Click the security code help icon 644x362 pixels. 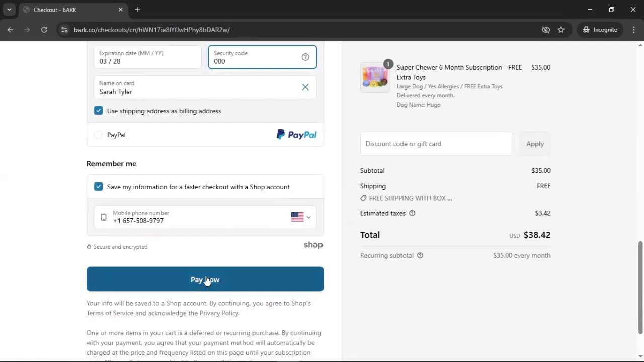[305, 57]
